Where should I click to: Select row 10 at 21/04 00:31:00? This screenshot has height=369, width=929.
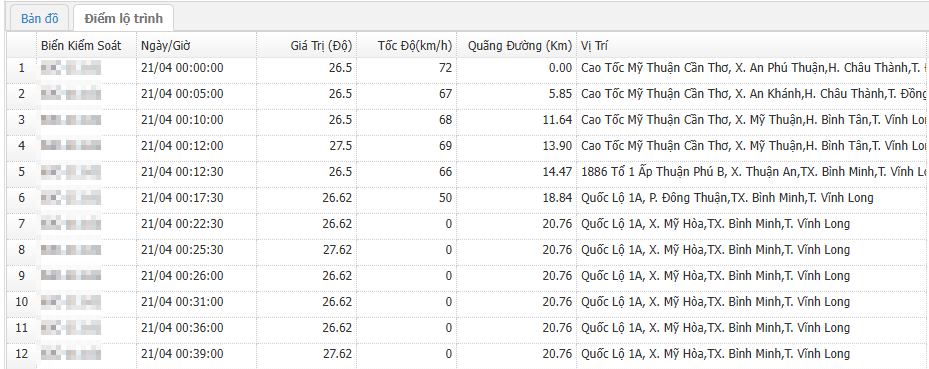[x=467, y=302]
